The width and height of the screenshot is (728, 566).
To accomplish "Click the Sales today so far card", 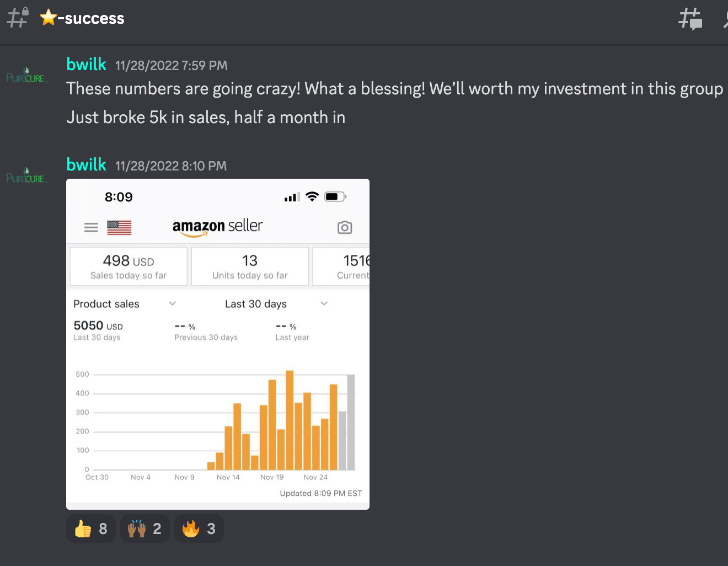I will coord(129,266).
